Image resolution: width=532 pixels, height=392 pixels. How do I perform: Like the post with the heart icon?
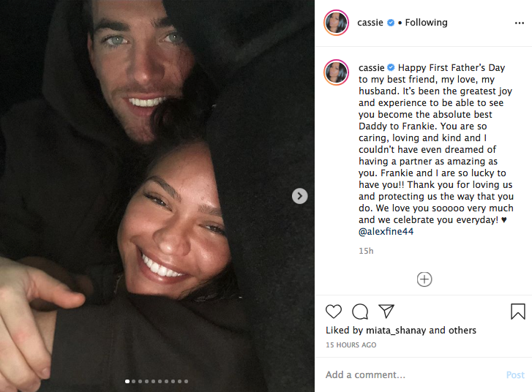(333, 312)
